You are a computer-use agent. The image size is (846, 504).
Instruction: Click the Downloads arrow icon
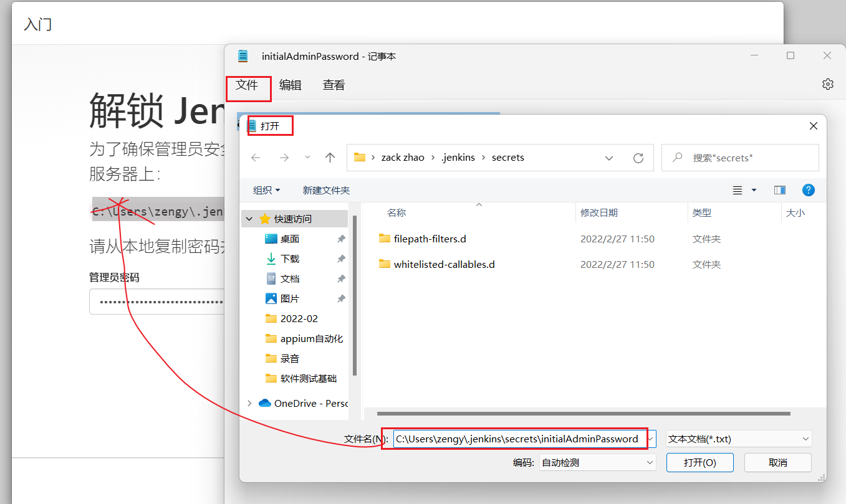271,259
